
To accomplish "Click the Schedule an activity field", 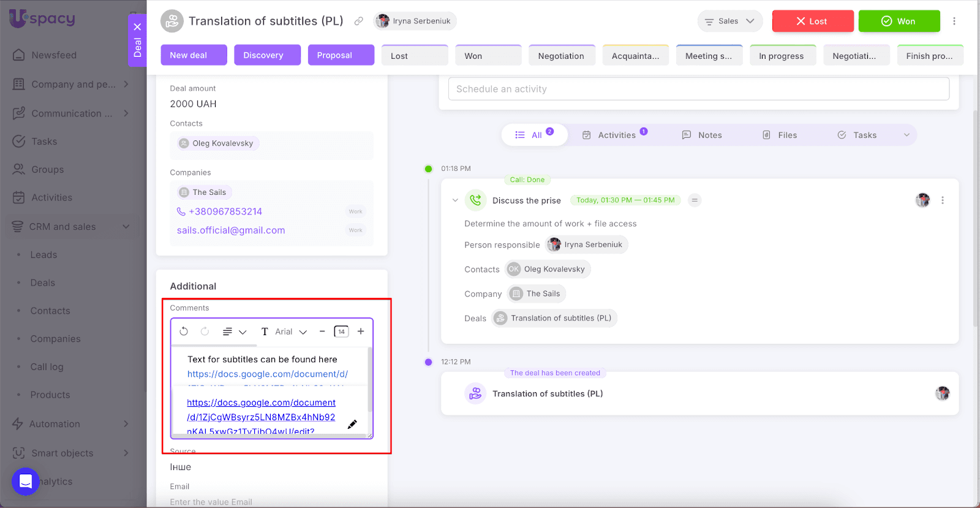I will [x=698, y=89].
